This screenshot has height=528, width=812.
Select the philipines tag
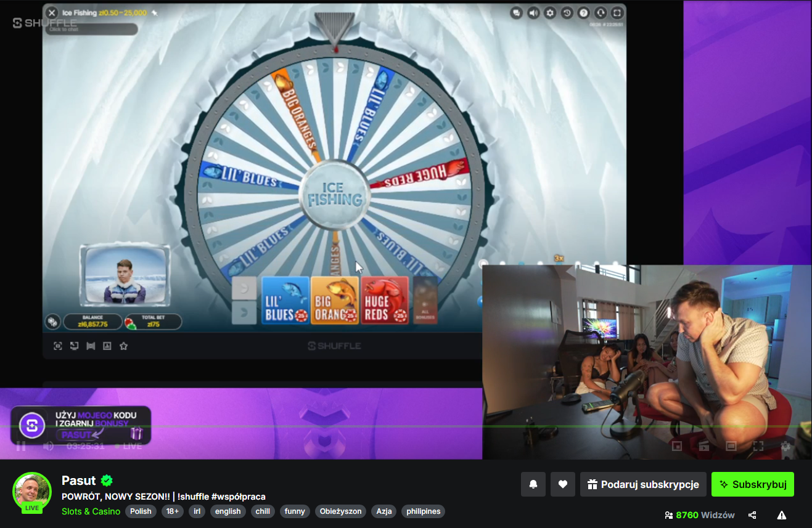click(423, 511)
